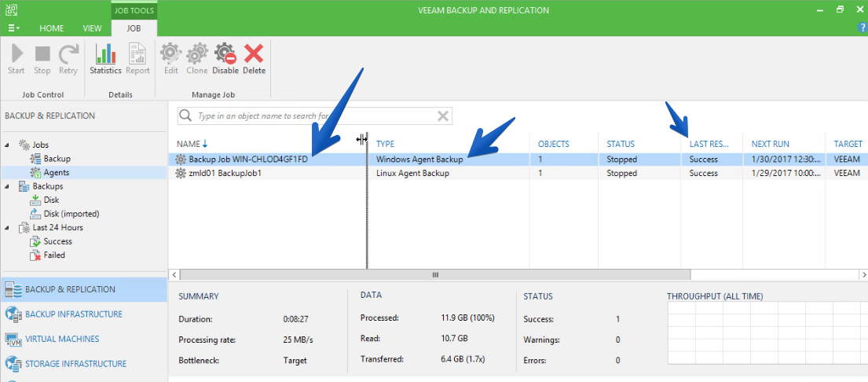Open the job Report
Viewport: 868px width, 382px height.
pos(137,60)
